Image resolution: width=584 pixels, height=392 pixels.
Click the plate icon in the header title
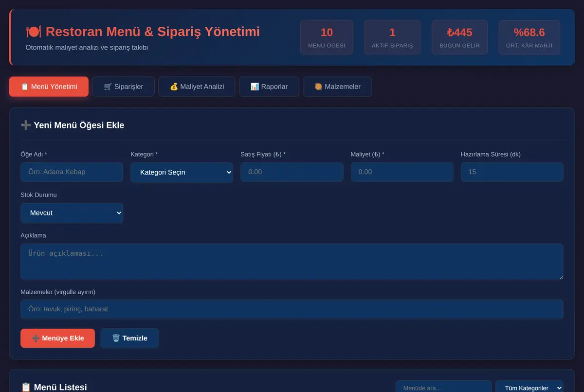coord(33,32)
